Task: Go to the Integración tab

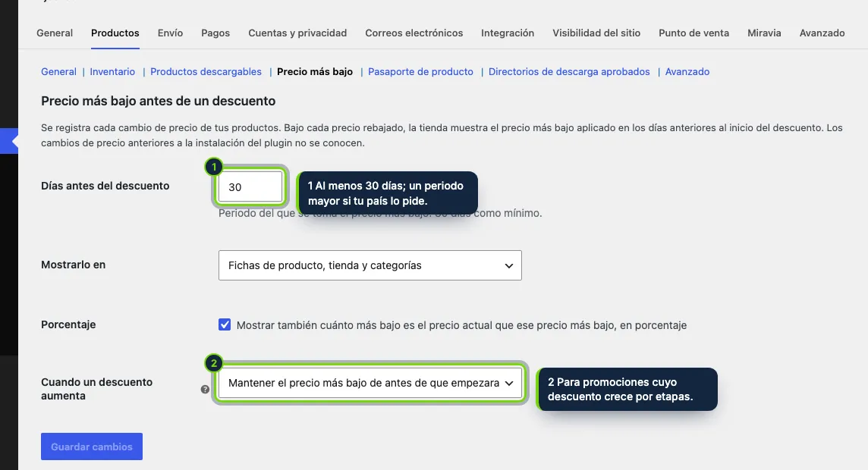Action: (507, 33)
